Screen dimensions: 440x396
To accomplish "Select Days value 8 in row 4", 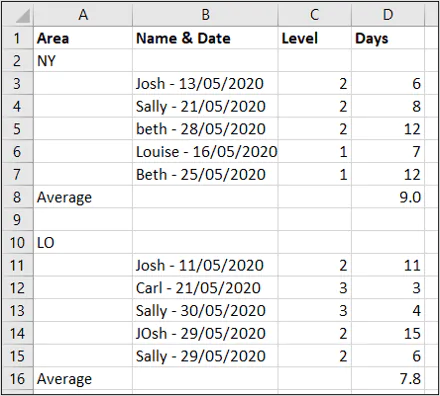I will pyautogui.click(x=388, y=106).
